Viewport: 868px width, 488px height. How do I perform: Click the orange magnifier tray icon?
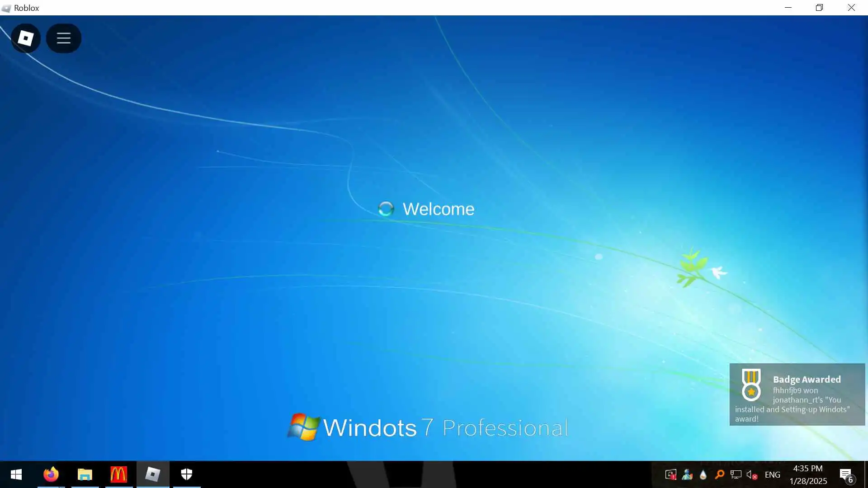tap(719, 474)
